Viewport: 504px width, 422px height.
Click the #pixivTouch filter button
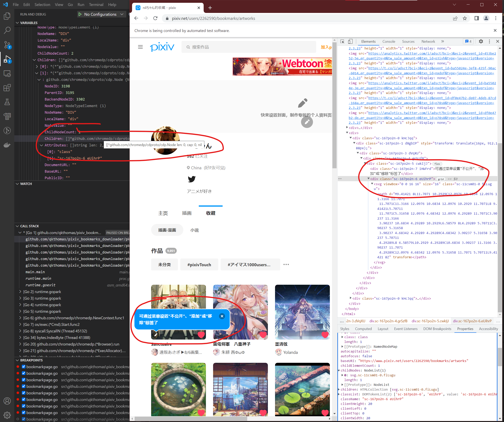(x=199, y=264)
